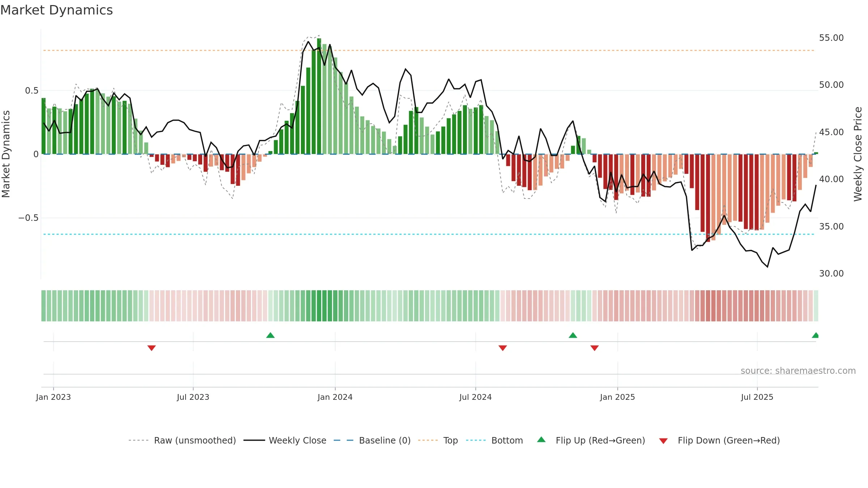Click the −0.5 left axis label
Screen dimensions: 868x488
pyautogui.click(x=29, y=218)
